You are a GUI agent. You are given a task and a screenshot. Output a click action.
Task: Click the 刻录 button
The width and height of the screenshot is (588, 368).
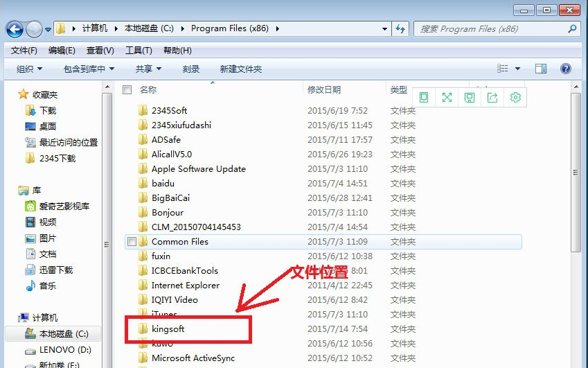[191, 69]
